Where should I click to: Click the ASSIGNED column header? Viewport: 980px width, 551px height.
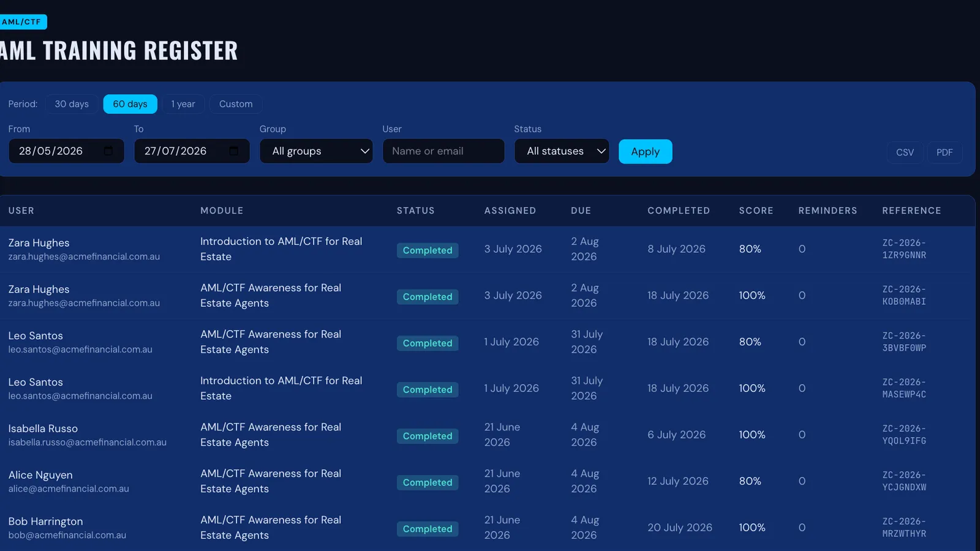[510, 211]
